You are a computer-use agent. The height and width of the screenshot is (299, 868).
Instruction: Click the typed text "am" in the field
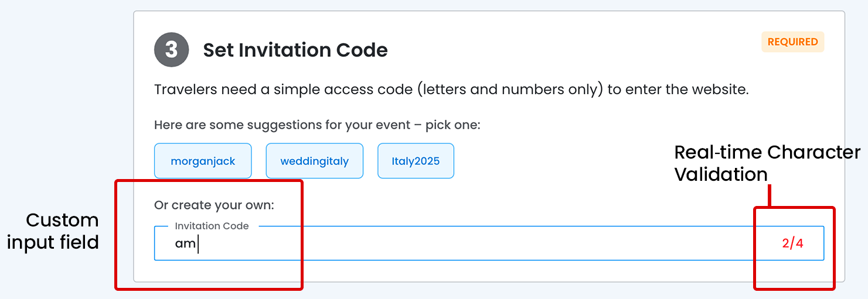[185, 243]
